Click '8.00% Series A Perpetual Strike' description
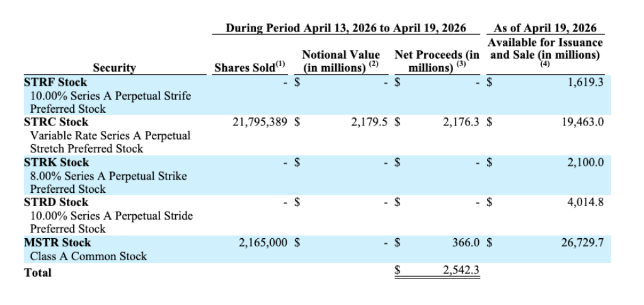Image resolution: width=644 pixels, height=305 pixels. click(108, 176)
